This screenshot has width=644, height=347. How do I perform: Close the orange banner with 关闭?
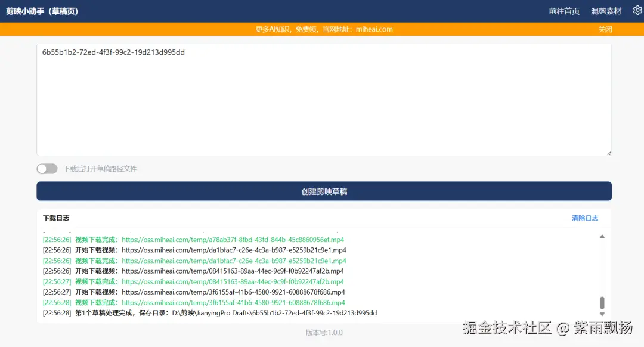click(x=605, y=29)
